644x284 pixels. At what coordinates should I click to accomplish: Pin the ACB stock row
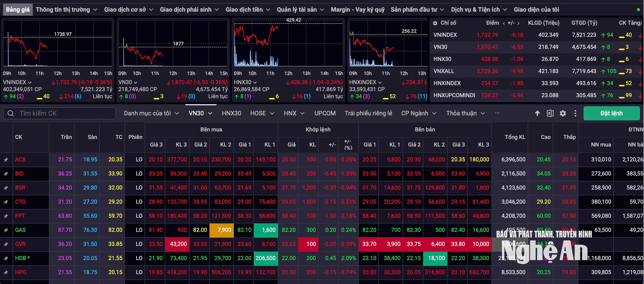coord(6,160)
